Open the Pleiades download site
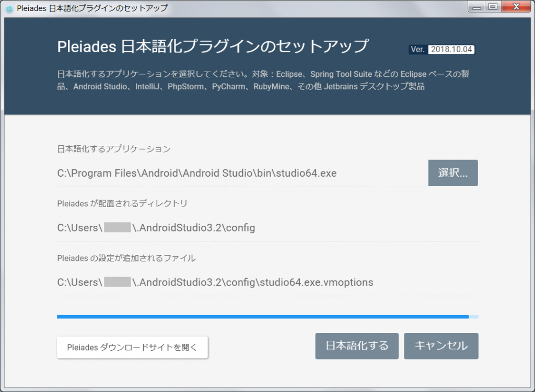The image size is (535, 392). 132,347
